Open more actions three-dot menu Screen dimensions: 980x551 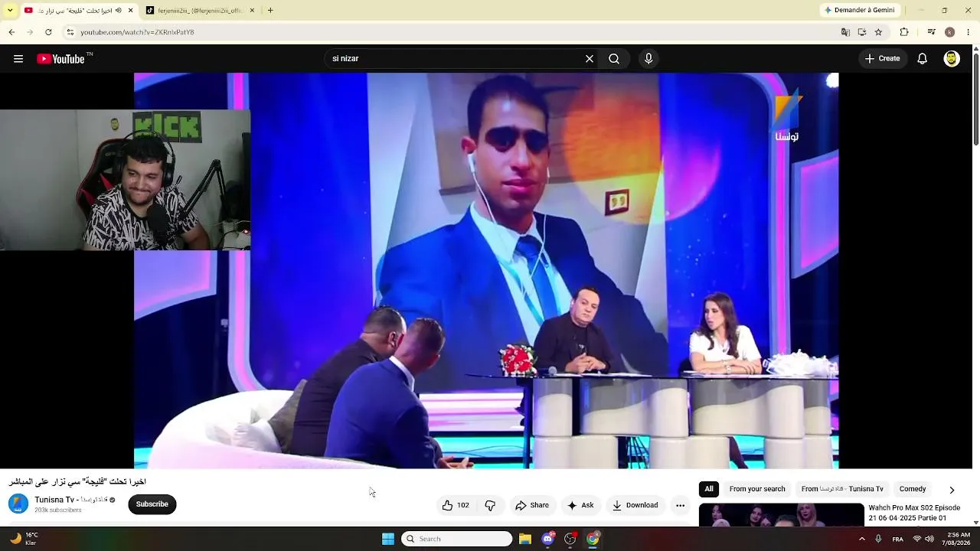(x=680, y=505)
